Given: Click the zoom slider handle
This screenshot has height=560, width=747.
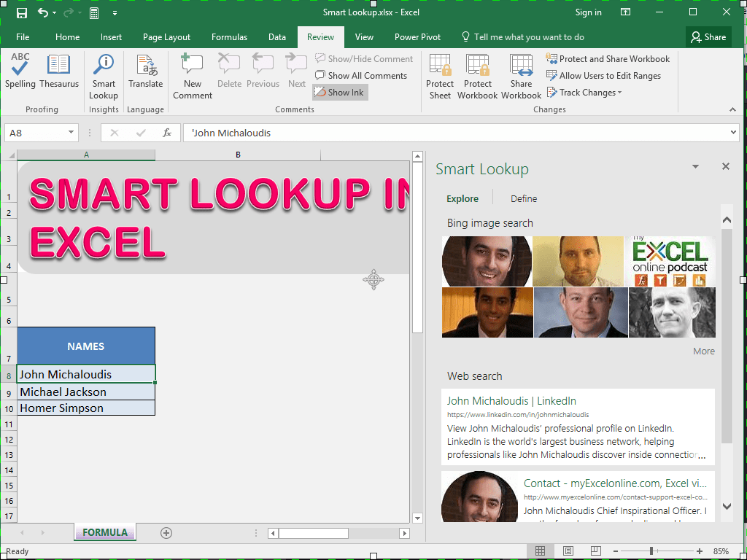Looking at the screenshot, I should click(651, 551).
